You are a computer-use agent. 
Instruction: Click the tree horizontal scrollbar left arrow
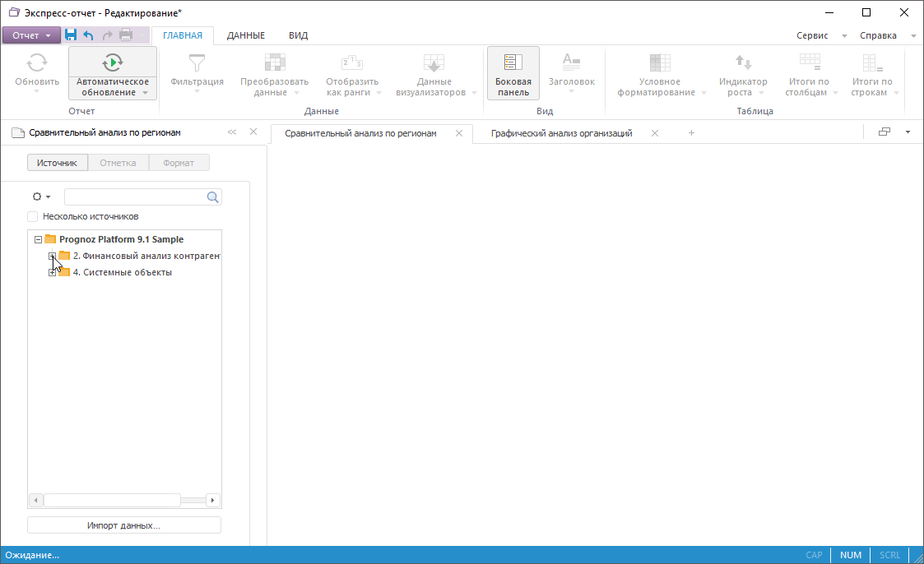coord(36,501)
